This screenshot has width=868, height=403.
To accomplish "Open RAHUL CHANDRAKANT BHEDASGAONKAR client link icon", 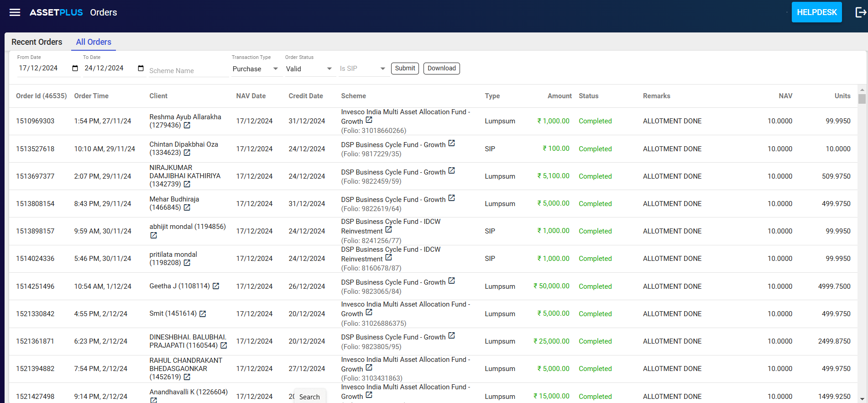I will click(187, 377).
